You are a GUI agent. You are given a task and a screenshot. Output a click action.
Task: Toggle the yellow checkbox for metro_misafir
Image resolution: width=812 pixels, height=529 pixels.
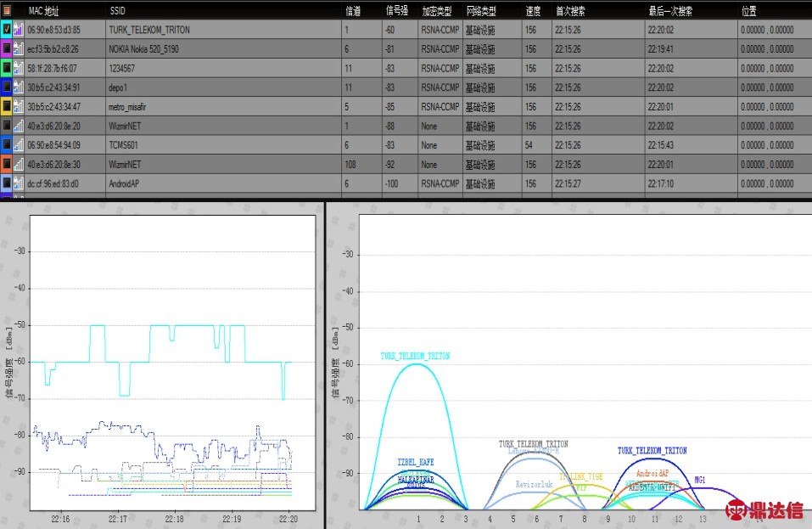pyautogui.click(x=7, y=106)
